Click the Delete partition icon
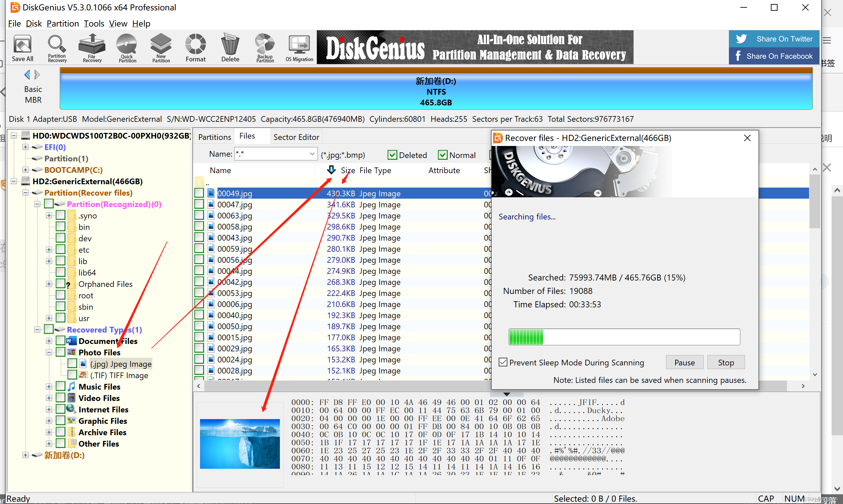The width and height of the screenshot is (843, 504). click(230, 48)
